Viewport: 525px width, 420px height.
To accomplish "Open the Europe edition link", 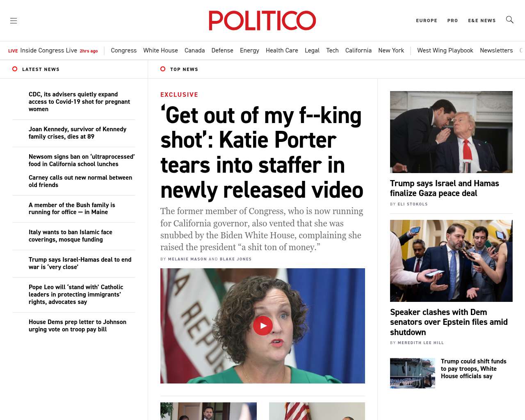I will click(427, 21).
